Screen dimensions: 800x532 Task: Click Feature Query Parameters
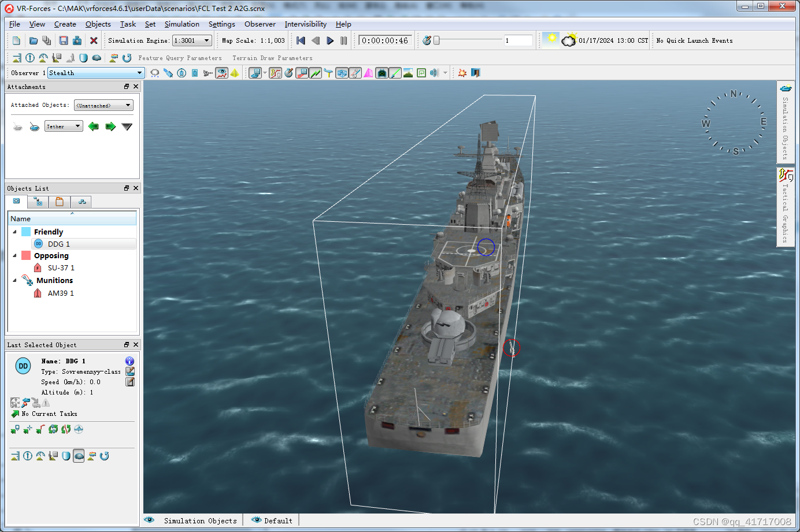point(180,58)
